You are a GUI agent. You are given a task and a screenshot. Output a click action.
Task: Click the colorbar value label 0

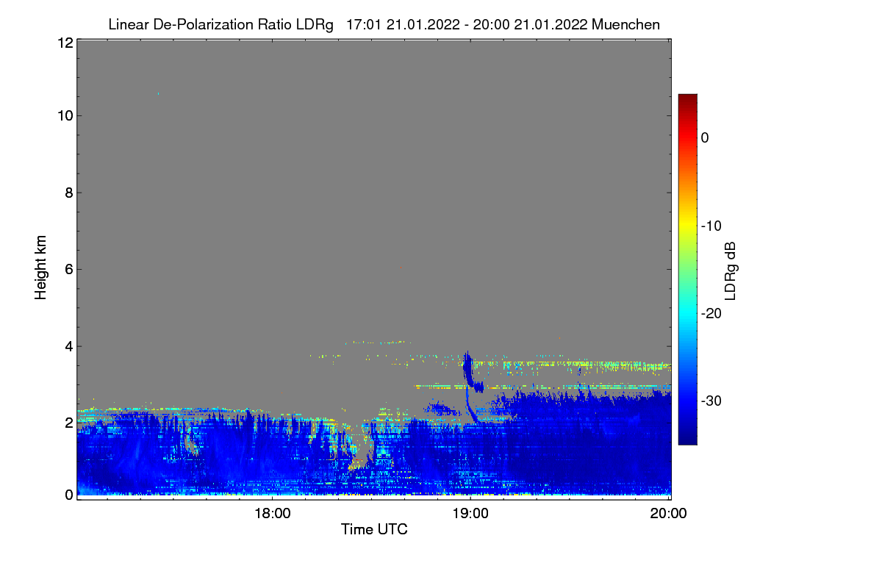point(705,137)
